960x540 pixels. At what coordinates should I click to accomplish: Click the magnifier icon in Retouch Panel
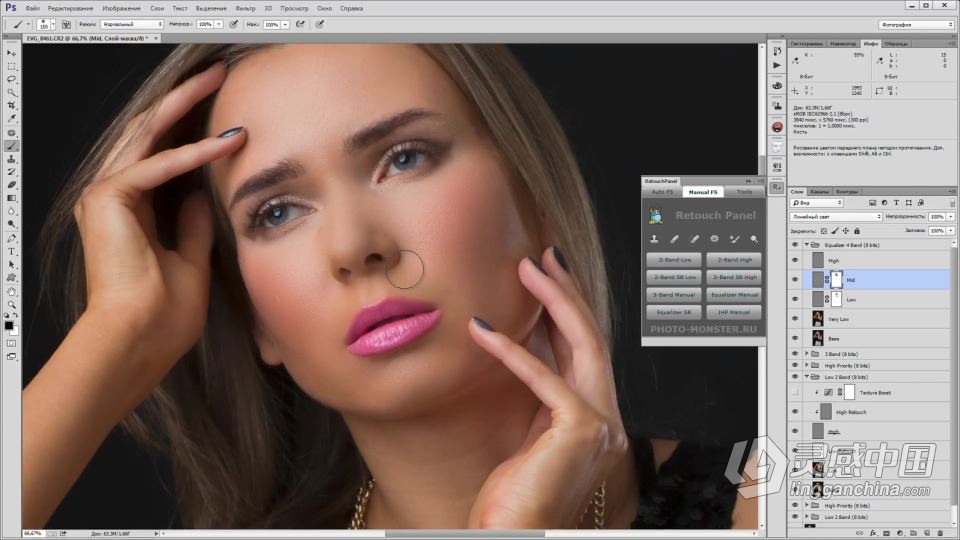click(x=754, y=239)
